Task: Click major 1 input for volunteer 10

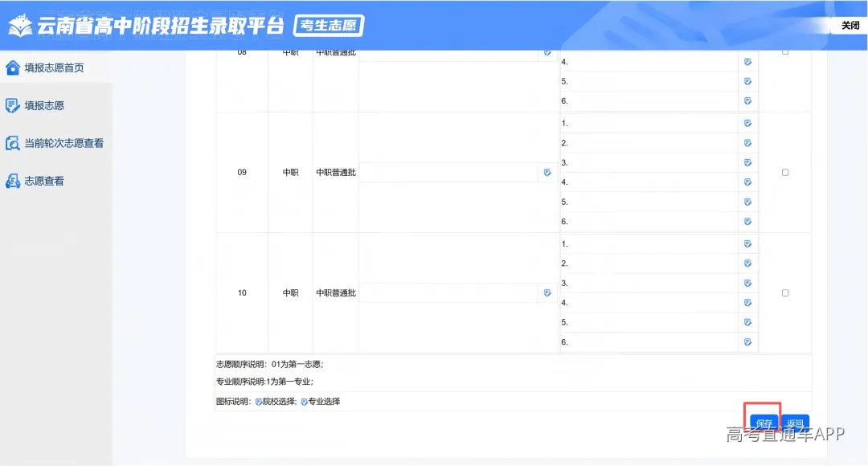Action: coord(649,244)
